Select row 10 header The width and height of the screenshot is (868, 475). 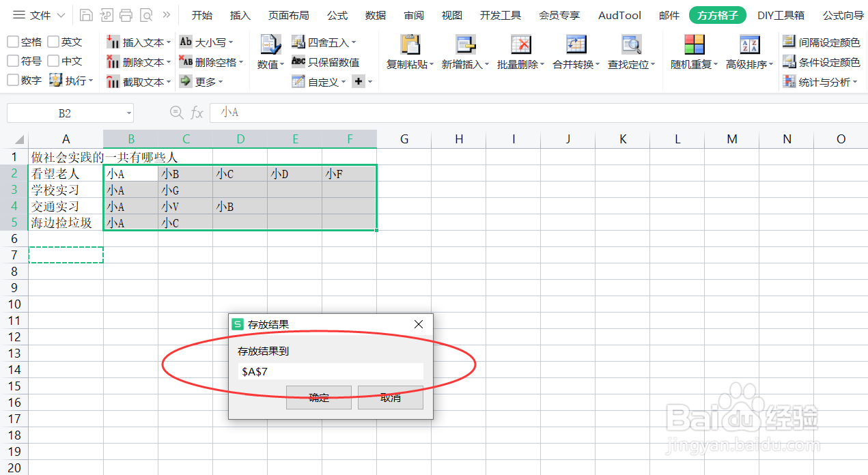click(x=14, y=304)
